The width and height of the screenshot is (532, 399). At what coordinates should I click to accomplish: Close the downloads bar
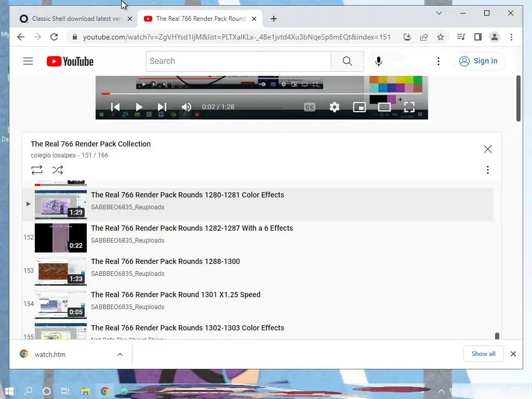click(513, 354)
